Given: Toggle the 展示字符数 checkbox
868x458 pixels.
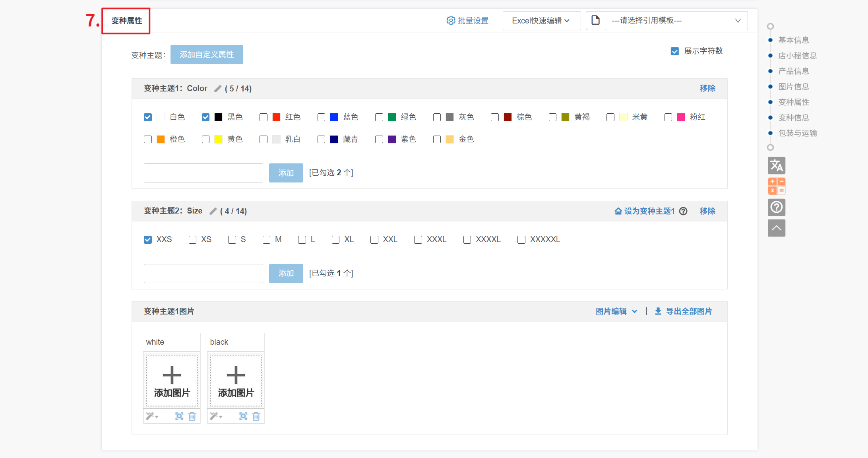Looking at the screenshot, I should pos(675,51).
